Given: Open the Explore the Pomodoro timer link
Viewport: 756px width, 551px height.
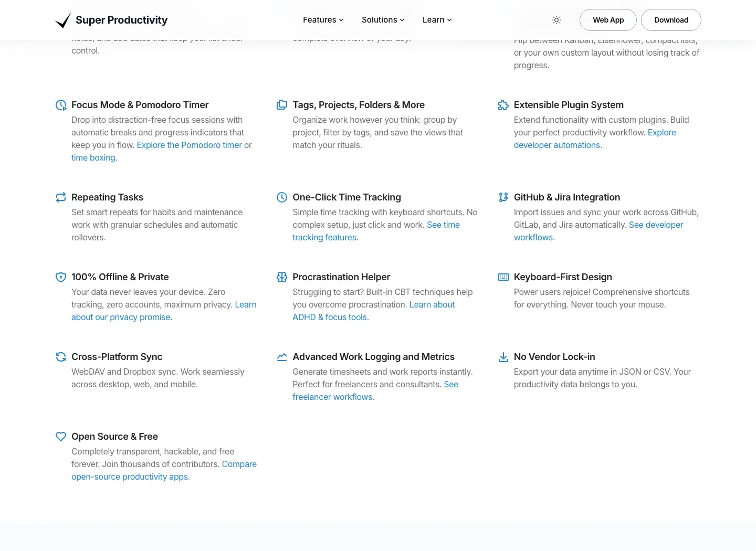Looking at the screenshot, I should (189, 145).
